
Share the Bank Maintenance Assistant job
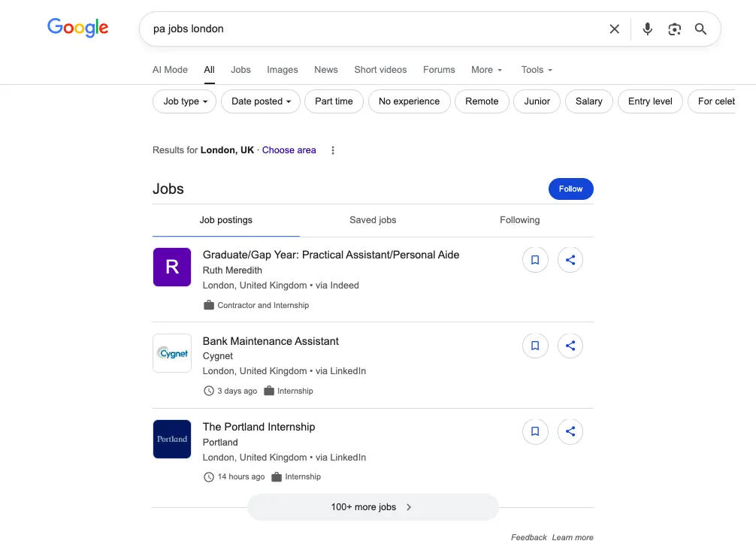pyautogui.click(x=570, y=346)
